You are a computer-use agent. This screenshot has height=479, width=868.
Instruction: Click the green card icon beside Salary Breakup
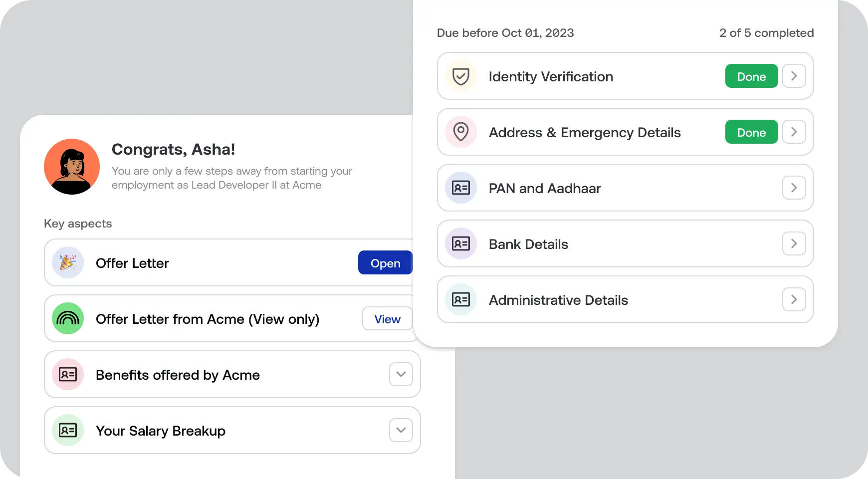(68, 430)
